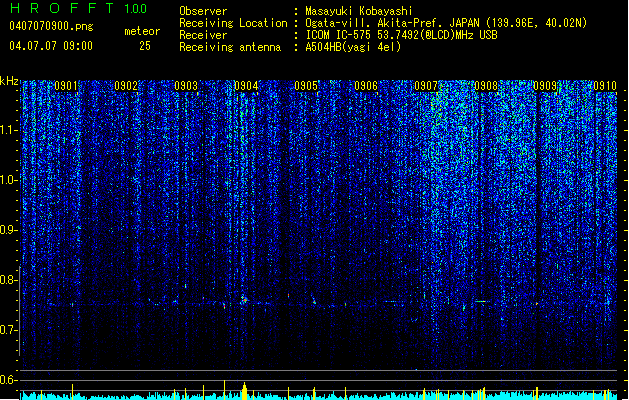Viewport: 629px width, 400px height.
Task: Select antenna text A504HB(yagi 4el)
Action: click(353, 47)
